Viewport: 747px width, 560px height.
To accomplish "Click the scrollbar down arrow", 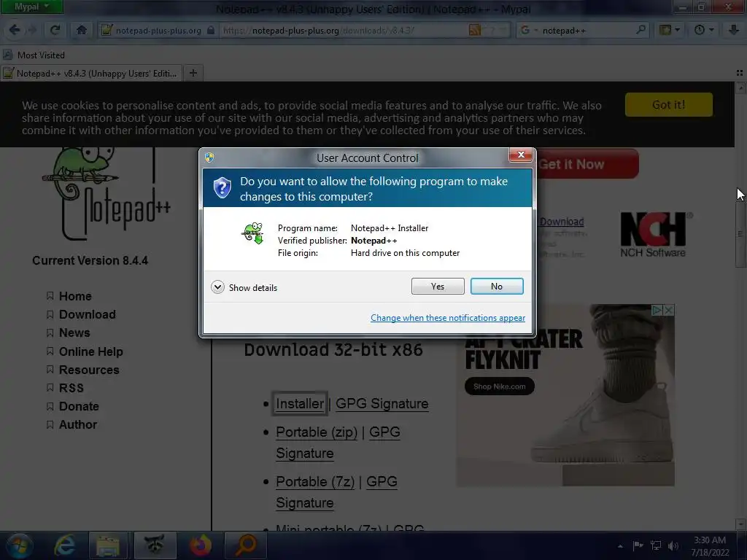I will click(740, 524).
